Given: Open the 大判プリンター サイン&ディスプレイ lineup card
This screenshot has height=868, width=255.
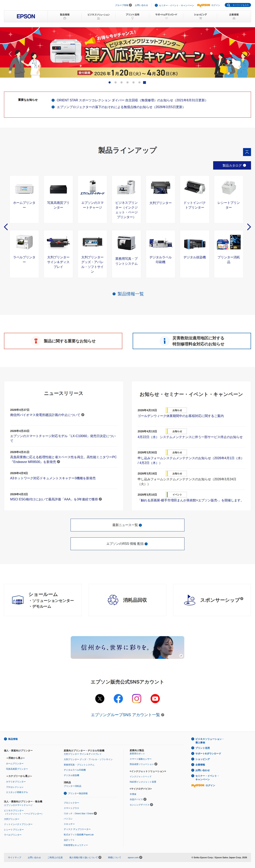Looking at the screenshot, I should pyautogui.click(x=58, y=254).
